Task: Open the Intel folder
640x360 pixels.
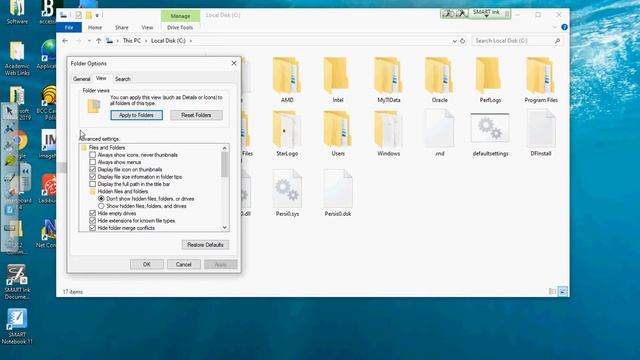Action: [x=338, y=80]
